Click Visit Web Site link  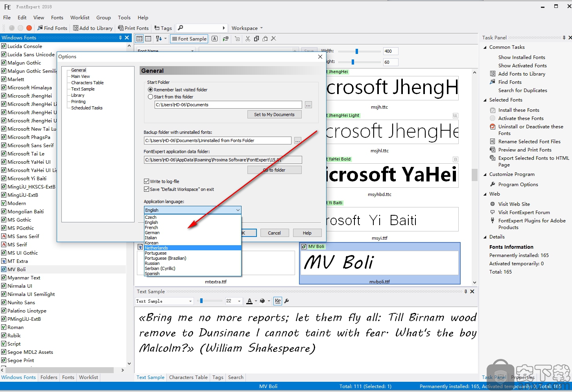tap(514, 204)
